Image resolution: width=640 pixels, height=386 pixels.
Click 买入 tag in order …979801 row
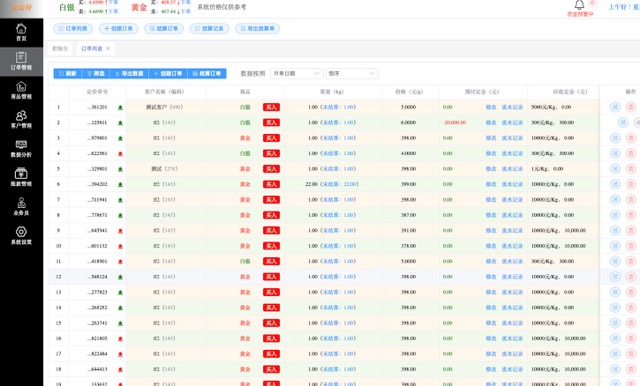pyautogui.click(x=271, y=138)
